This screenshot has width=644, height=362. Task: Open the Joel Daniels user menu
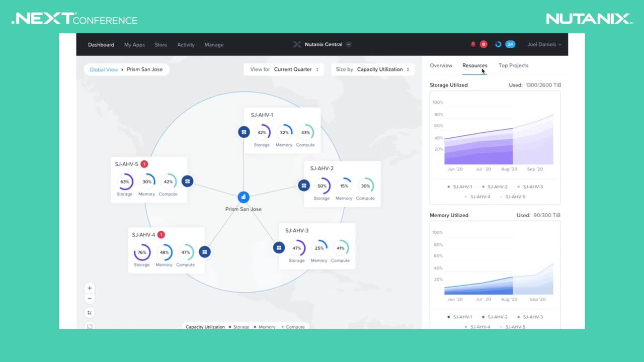[544, 44]
